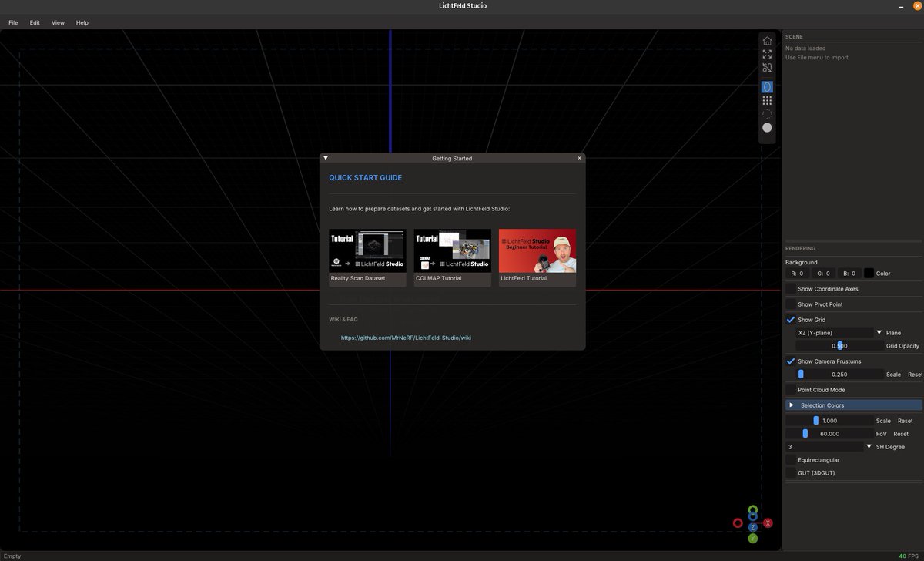The image size is (924, 561).
Task: Click the FoV slider showing 60.000
Action: 829,434
